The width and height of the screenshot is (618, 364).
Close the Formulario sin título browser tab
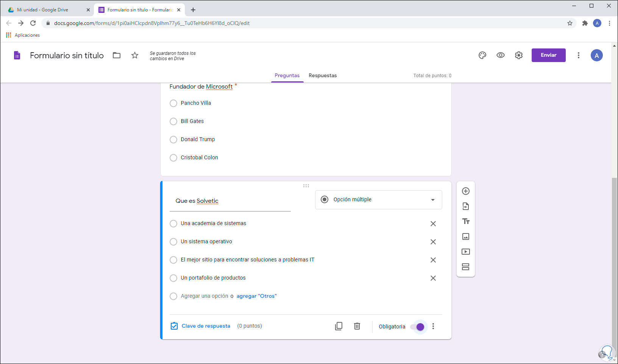tap(179, 10)
